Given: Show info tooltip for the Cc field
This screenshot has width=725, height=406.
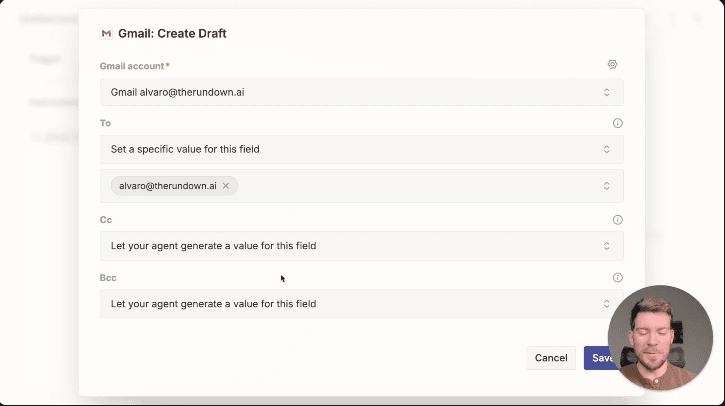Looking at the screenshot, I should (x=617, y=220).
